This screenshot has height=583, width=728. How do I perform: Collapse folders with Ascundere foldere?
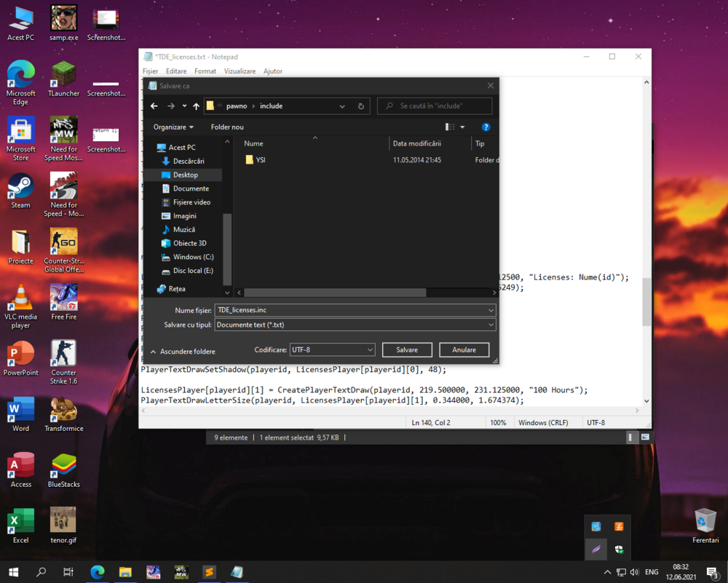click(183, 352)
